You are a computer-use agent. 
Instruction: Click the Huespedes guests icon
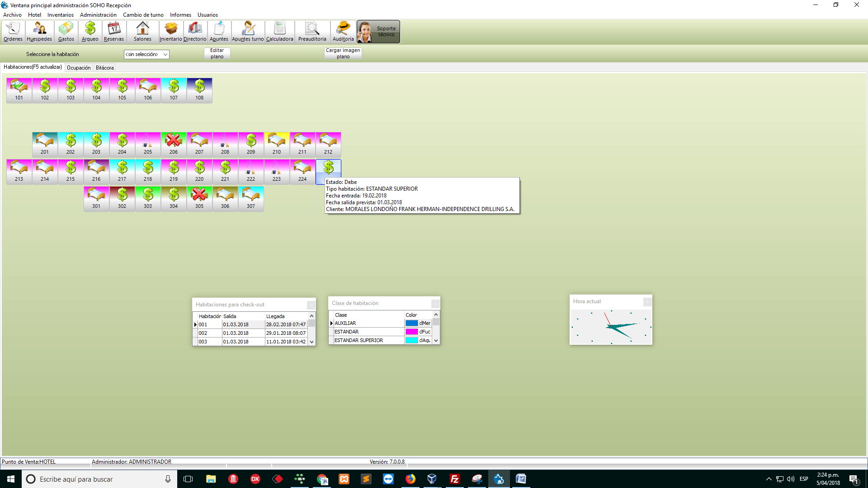39,32
